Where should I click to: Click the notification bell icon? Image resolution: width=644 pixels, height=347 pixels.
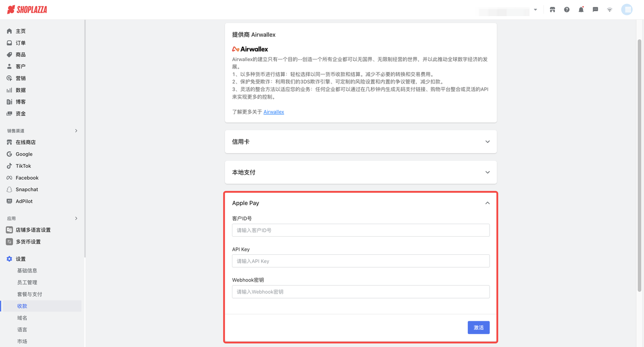tap(581, 9)
